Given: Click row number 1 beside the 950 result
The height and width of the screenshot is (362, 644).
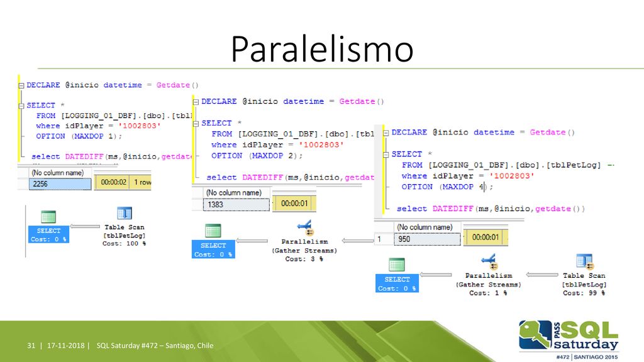Looking at the screenshot, I should pyautogui.click(x=379, y=239).
